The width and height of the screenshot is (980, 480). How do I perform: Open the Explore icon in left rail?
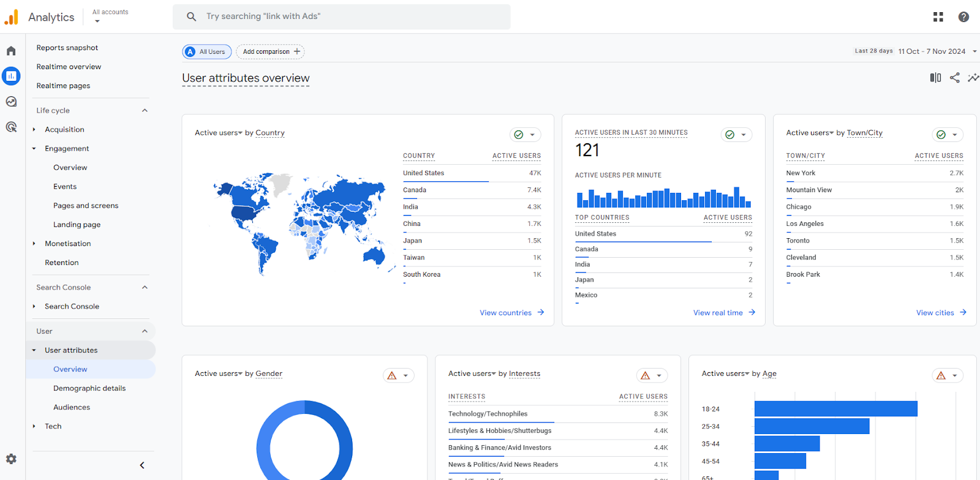pos(11,102)
